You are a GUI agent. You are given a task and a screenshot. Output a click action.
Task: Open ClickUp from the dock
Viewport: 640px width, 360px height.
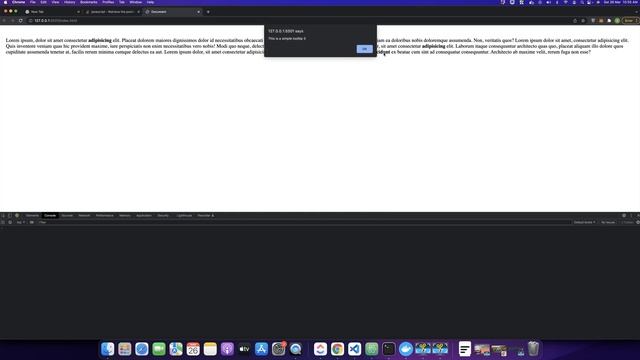click(x=320, y=349)
